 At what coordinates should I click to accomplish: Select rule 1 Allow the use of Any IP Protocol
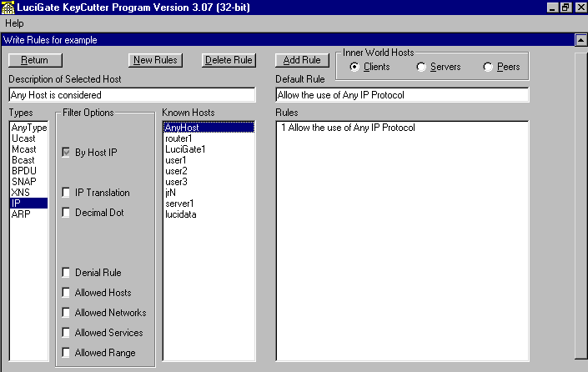click(x=402, y=128)
